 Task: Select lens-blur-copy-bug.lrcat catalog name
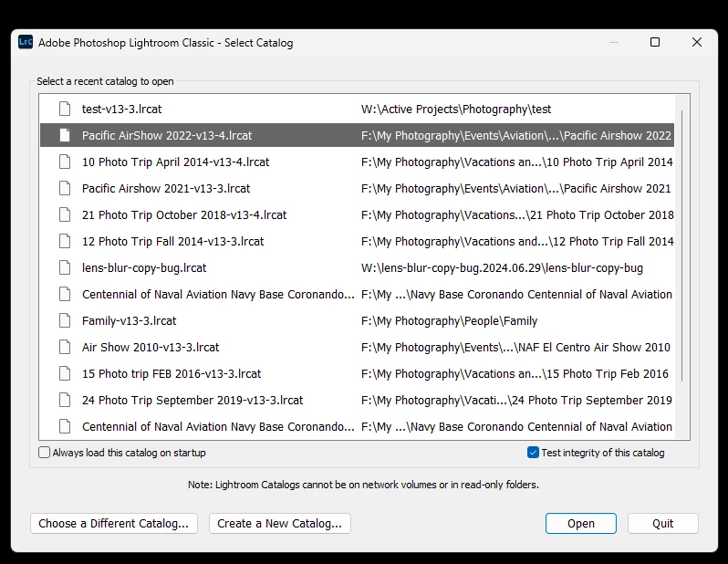pos(144,268)
